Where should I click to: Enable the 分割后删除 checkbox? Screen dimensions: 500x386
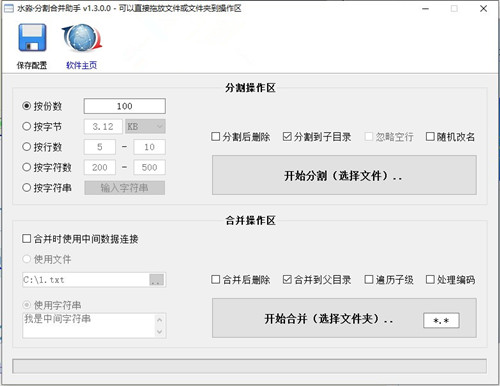pyautogui.click(x=216, y=136)
